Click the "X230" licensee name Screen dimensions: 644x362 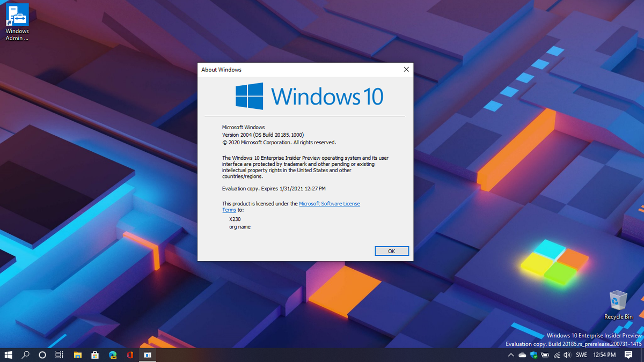[x=235, y=219]
